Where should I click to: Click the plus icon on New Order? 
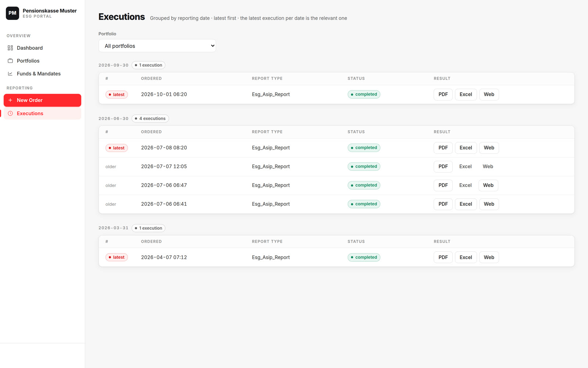pyautogui.click(x=10, y=100)
